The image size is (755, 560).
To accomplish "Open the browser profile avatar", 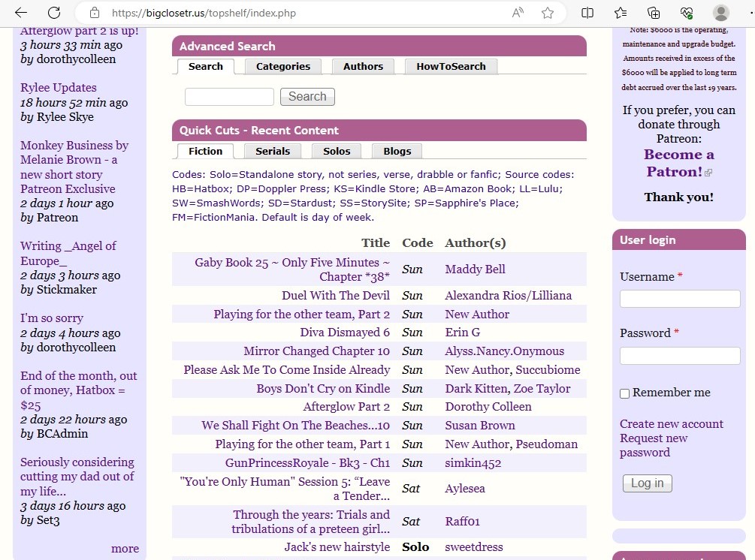I will (721, 13).
